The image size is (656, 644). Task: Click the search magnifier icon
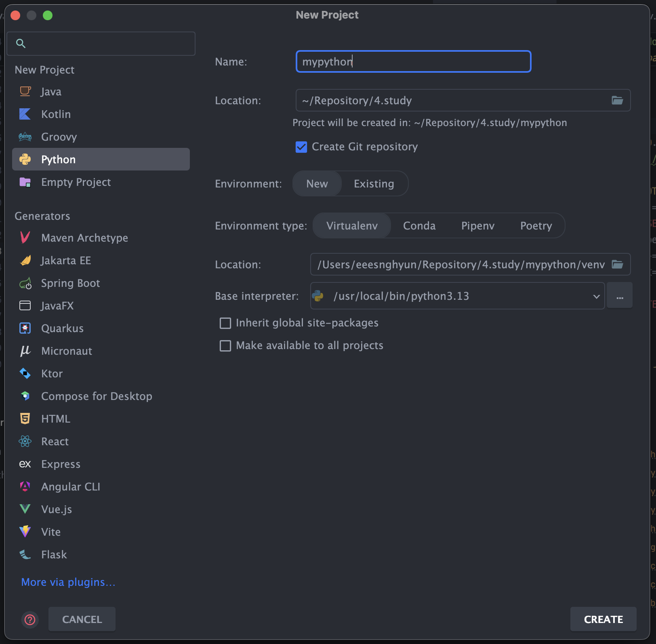(x=21, y=43)
